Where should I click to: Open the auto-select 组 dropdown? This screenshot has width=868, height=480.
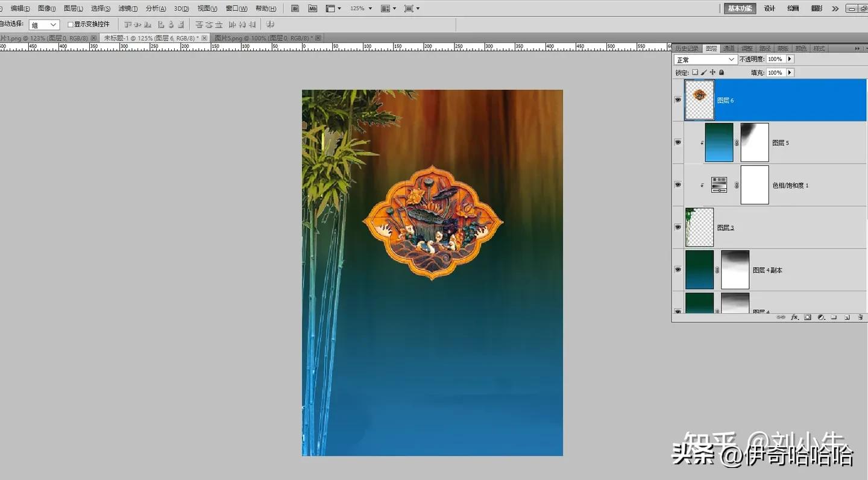(x=43, y=24)
